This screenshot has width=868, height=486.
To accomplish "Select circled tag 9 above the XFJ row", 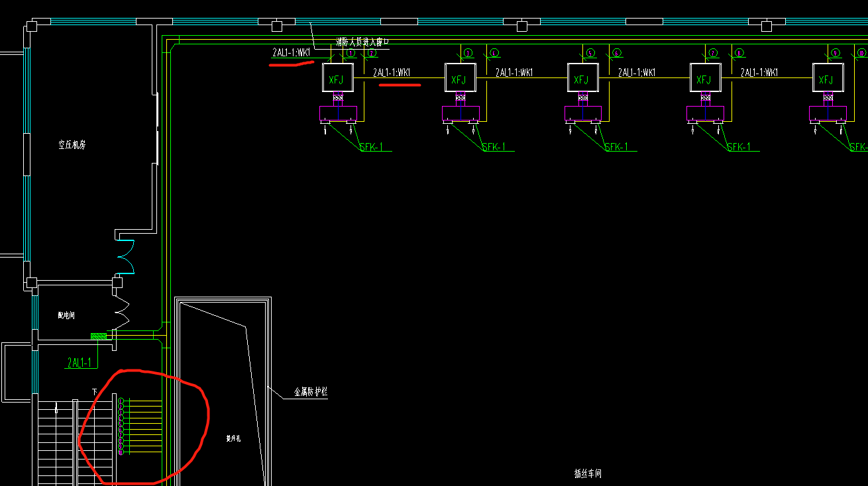I will click(x=836, y=53).
